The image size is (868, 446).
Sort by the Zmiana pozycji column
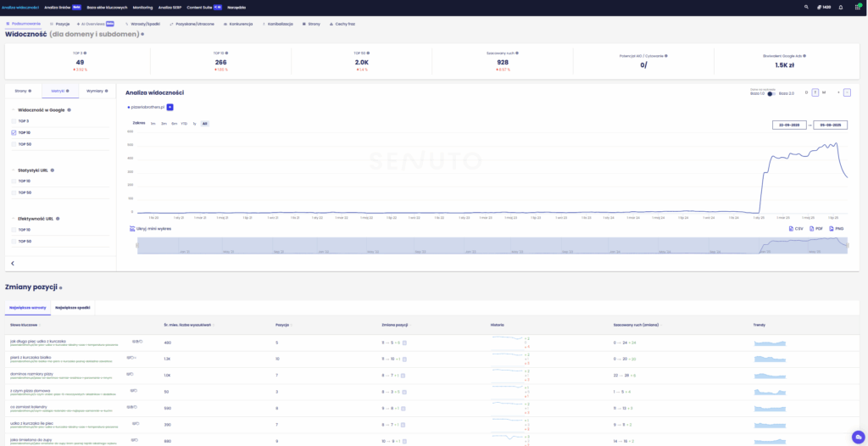coord(395,325)
